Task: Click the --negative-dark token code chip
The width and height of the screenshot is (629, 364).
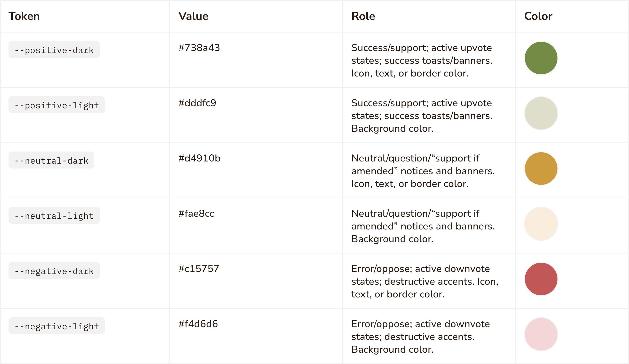Action: click(x=54, y=271)
